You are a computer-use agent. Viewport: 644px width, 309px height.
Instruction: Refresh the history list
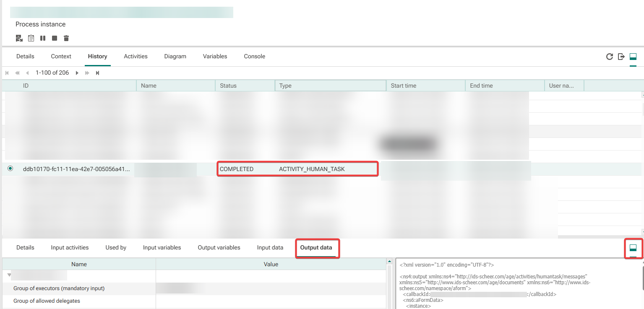610,57
